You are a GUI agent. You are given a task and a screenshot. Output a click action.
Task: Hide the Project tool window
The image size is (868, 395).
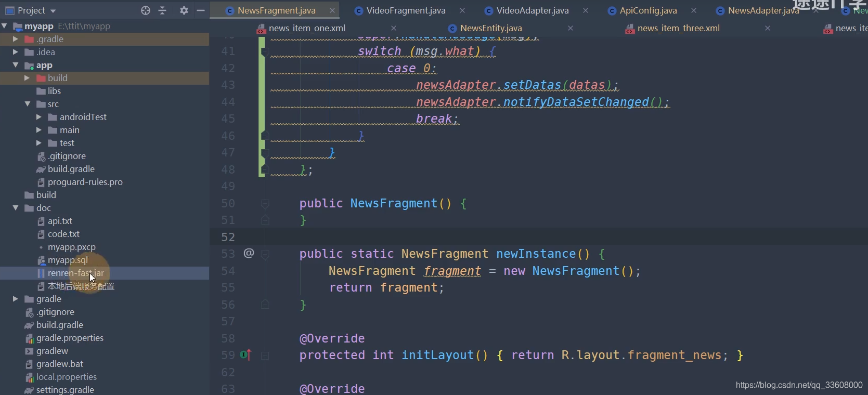coord(201,10)
